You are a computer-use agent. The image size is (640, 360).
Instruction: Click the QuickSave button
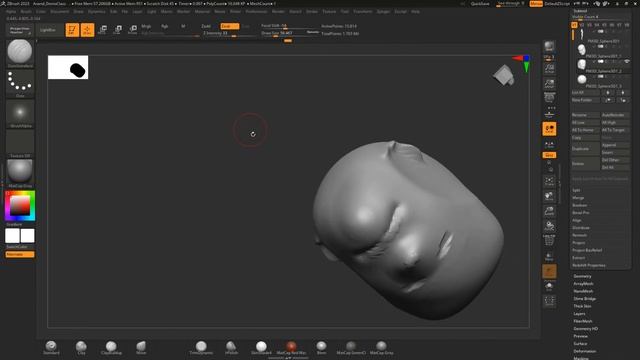[480, 4]
